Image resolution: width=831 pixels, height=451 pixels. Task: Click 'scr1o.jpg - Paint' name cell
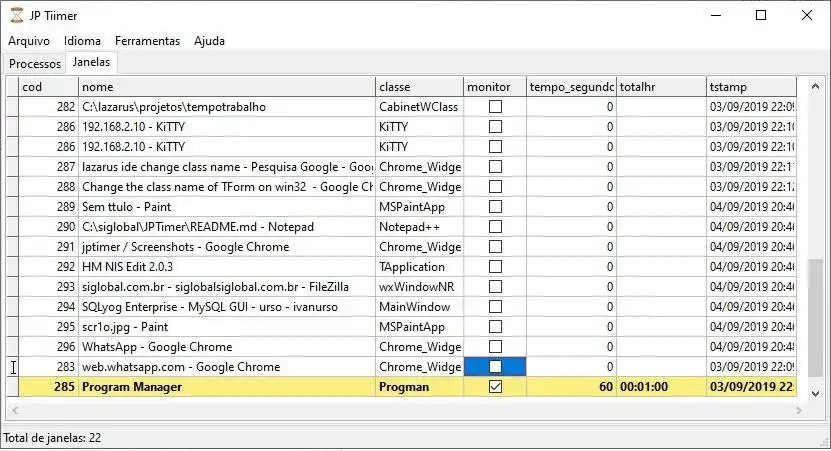tap(227, 326)
